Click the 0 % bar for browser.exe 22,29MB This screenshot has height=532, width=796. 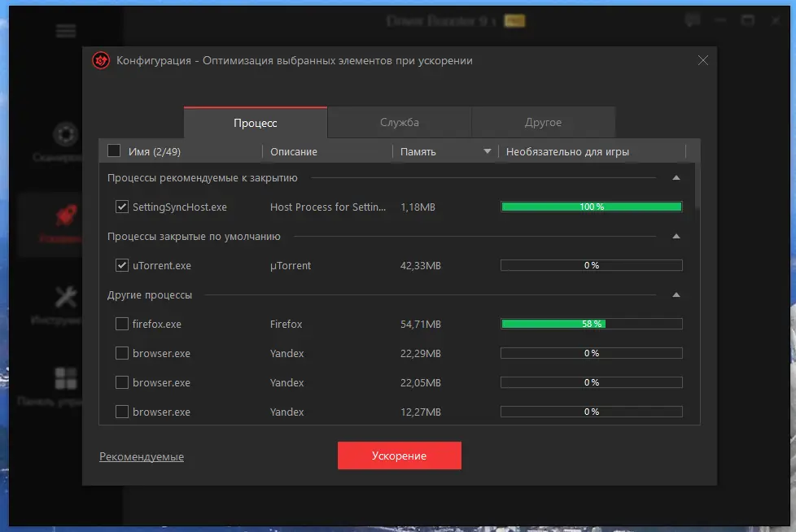[x=592, y=353]
